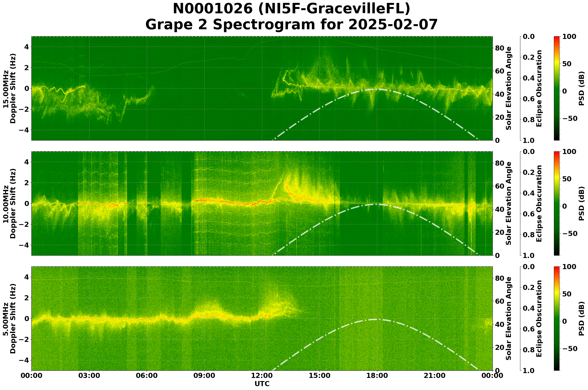Click the '06:00' time tick label
The image size is (588, 390).
tap(147, 376)
